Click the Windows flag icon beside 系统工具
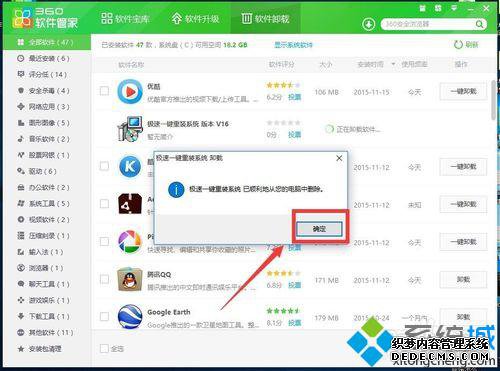The width and height of the screenshot is (500, 371). 21,203
